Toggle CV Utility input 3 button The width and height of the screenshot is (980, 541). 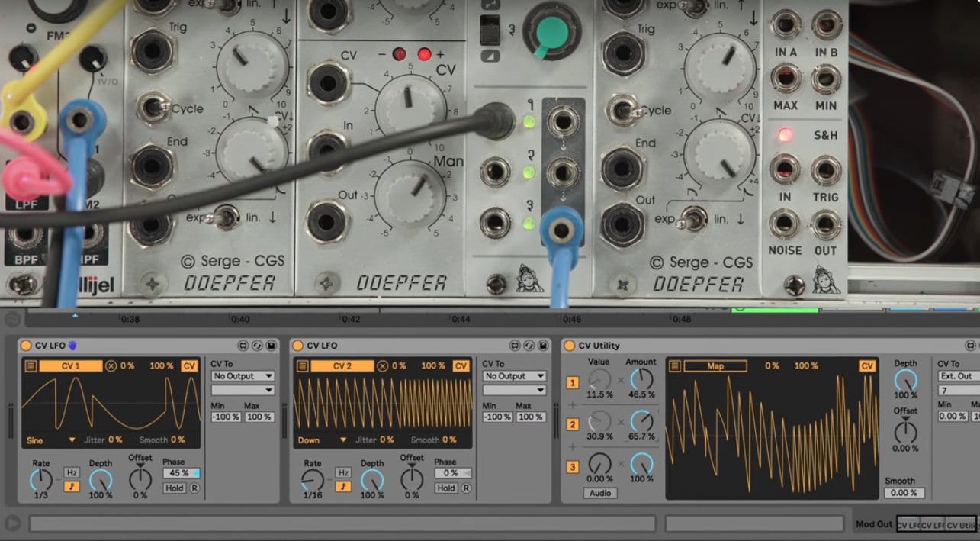pos(573,466)
